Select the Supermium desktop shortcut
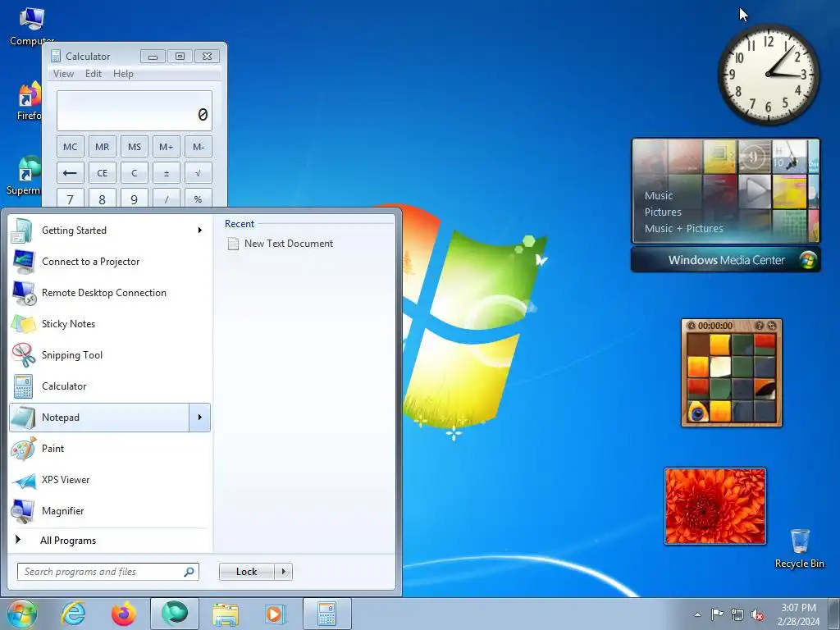The image size is (840, 630). 24,176
